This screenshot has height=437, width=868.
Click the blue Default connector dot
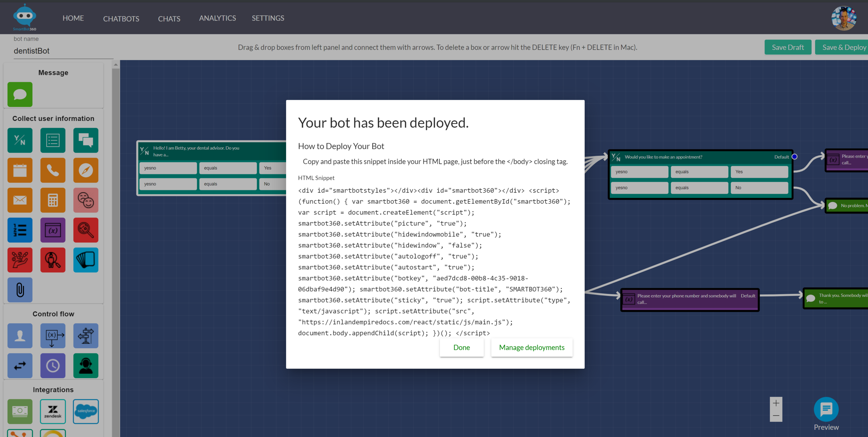click(x=794, y=157)
